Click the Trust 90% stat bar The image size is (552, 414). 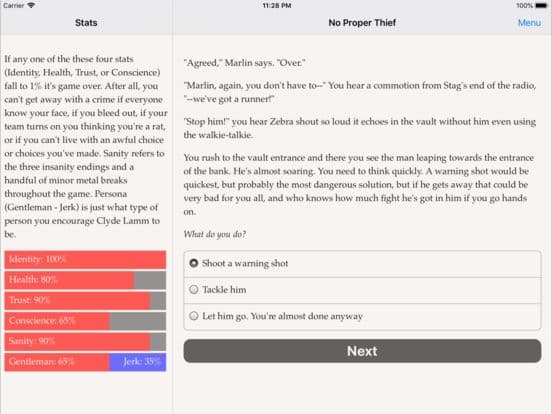coord(85,301)
